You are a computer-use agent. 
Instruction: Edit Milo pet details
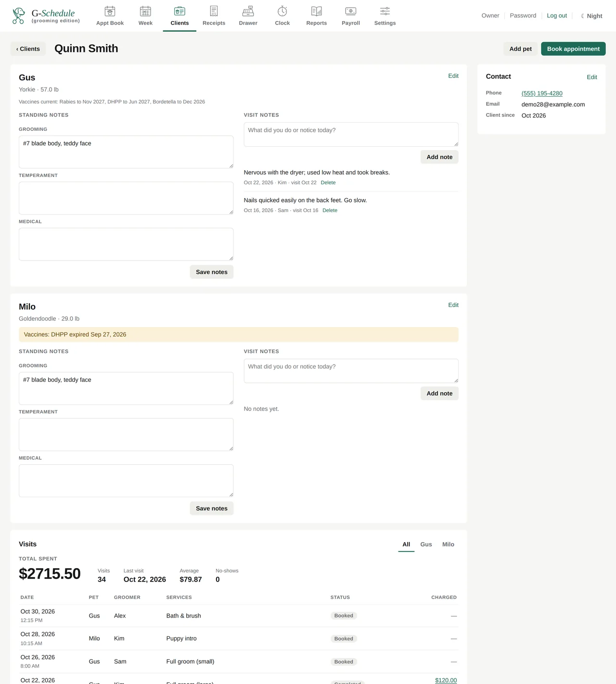453,305
